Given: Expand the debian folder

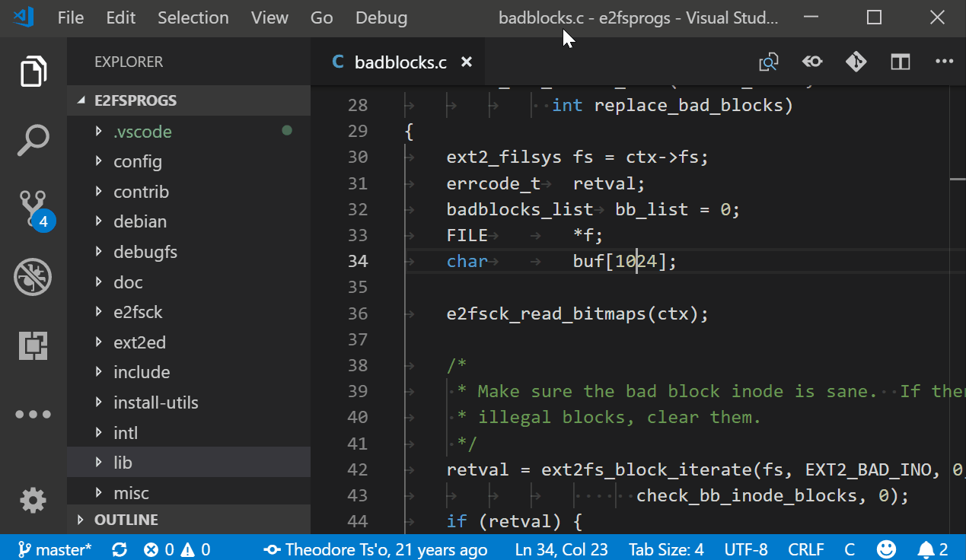Looking at the screenshot, I should point(189,221).
